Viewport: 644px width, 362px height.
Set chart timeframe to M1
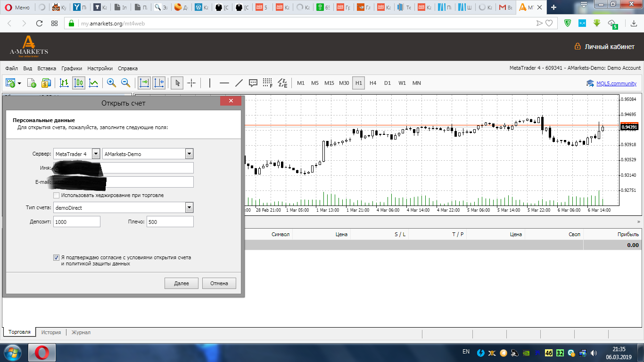tap(301, 83)
